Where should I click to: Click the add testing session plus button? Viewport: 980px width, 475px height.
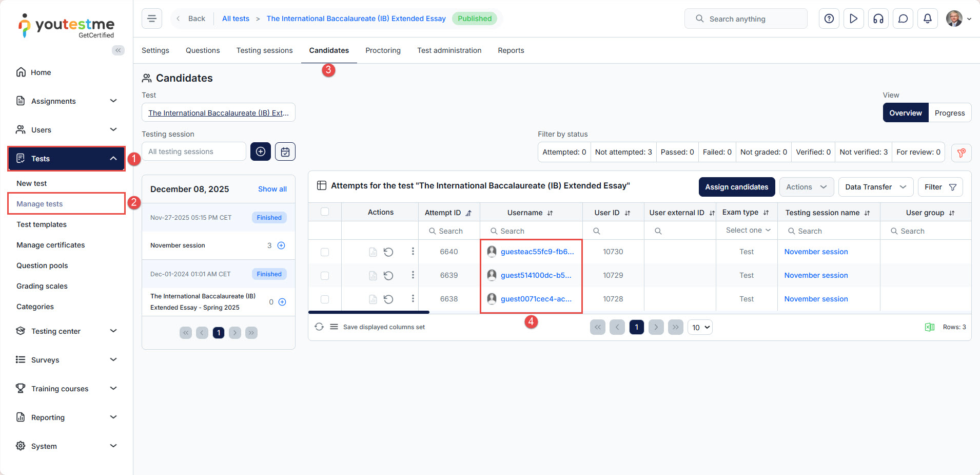point(261,151)
